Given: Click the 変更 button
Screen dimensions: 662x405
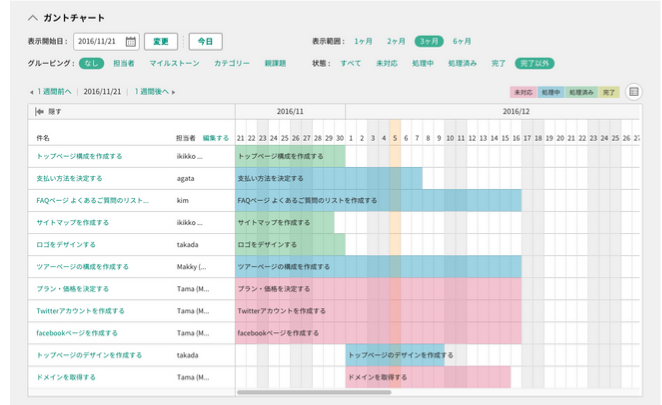Looking at the screenshot, I should click(161, 42).
